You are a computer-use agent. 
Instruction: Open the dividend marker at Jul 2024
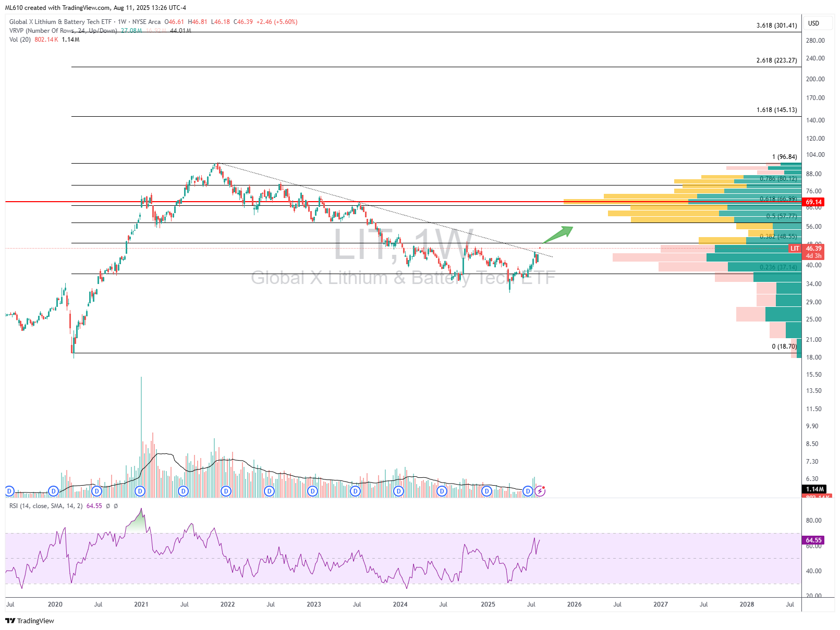point(442,491)
